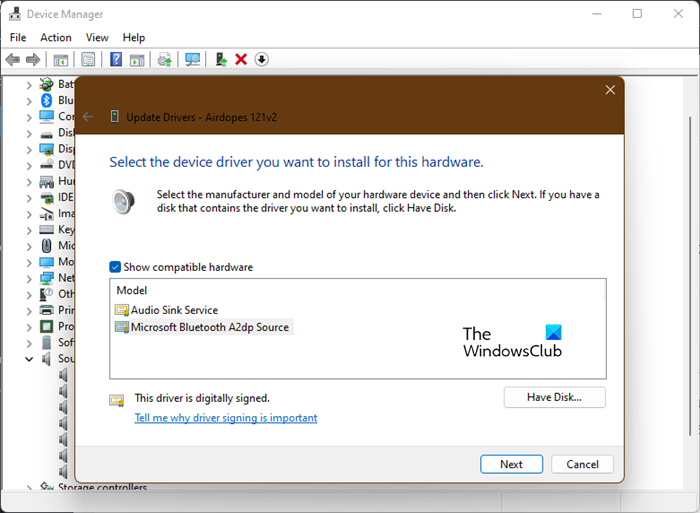Select Microsoft Bluetooth A2dp Source driver

tap(210, 327)
